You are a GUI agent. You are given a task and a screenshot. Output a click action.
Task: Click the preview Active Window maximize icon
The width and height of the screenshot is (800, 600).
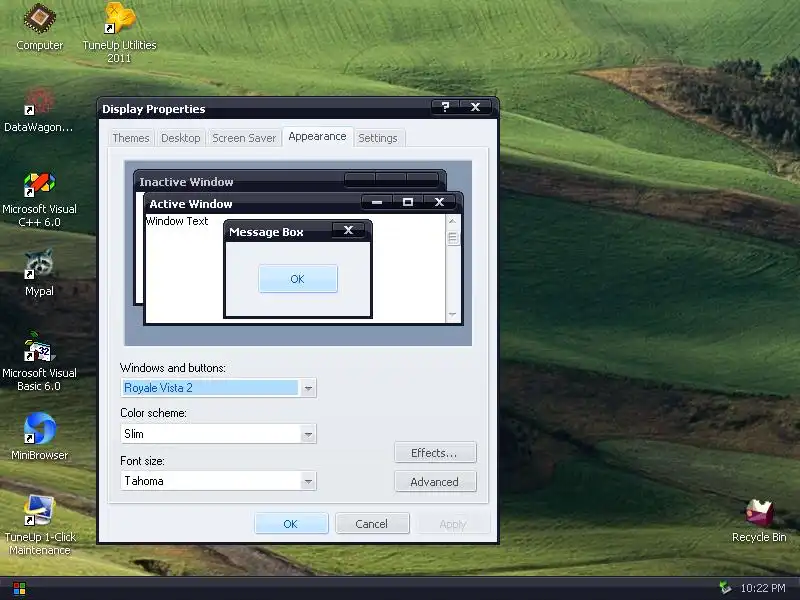pos(408,202)
